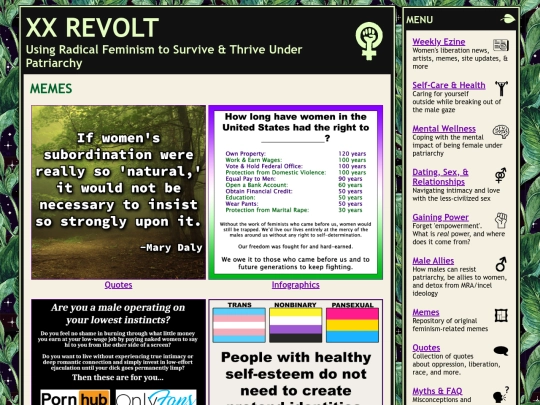Click the OnlyFans logo in the meme
This screenshot has width=540, height=405.
pyautogui.click(x=156, y=397)
